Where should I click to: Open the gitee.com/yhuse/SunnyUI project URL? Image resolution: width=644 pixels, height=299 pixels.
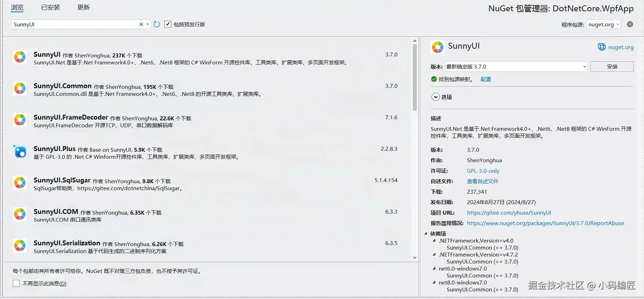[509, 212]
